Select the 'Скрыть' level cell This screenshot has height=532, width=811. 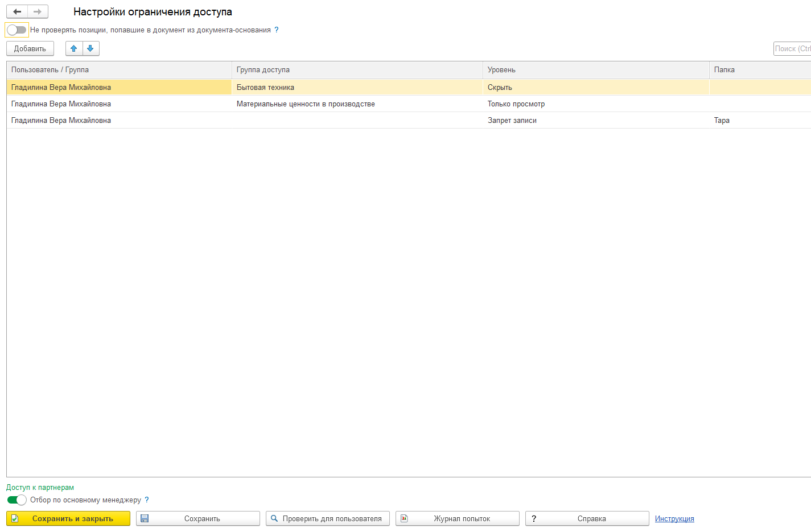tap(596, 87)
